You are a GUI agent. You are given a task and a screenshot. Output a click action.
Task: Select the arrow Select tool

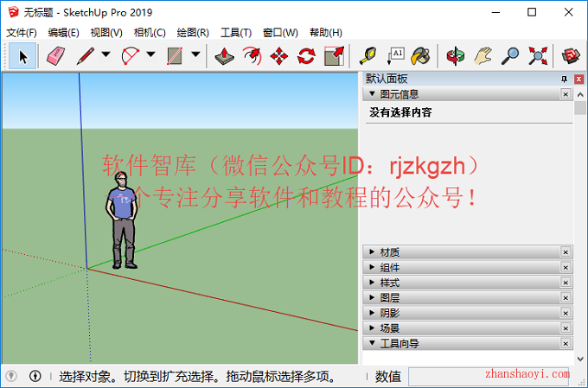22,56
